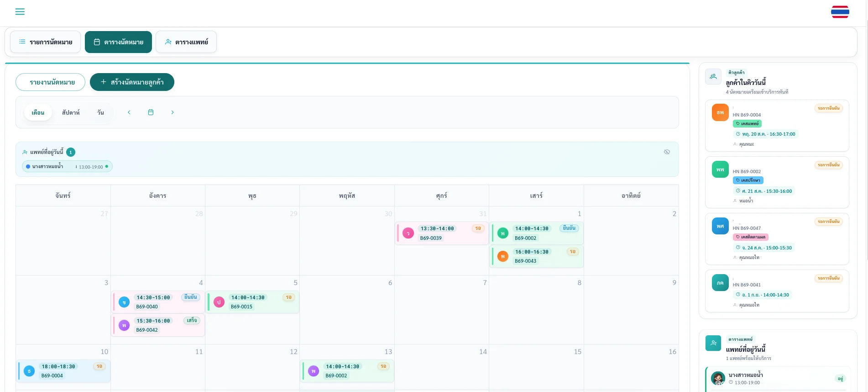The width and height of the screenshot is (868, 392).
Task: Click time chip "พฤ. 20 ส.ค. · 16:30-17:00"
Action: tap(766, 134)
